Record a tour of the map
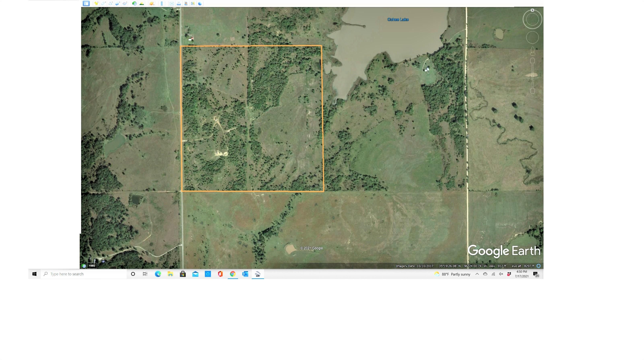The width and height of the screenshot is (644, 362). click(x=124, y=3)
